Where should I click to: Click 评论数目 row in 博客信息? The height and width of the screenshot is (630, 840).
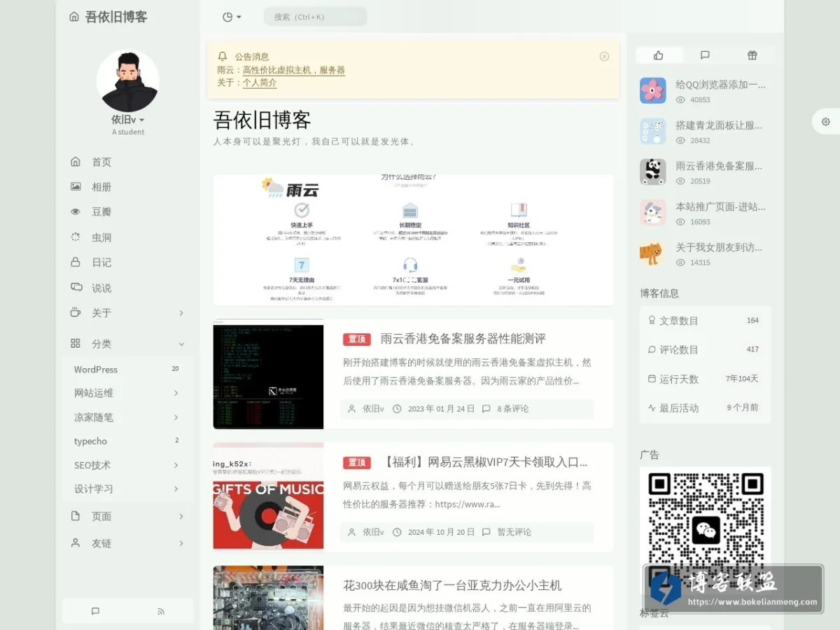tap(705, 349)
